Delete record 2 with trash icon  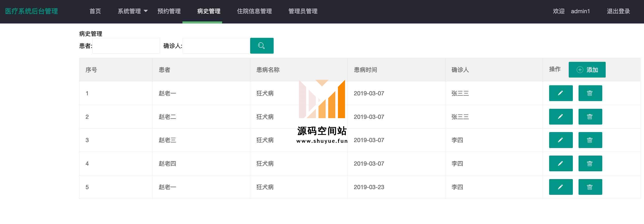pyautogui.click(x=590, y=117)
